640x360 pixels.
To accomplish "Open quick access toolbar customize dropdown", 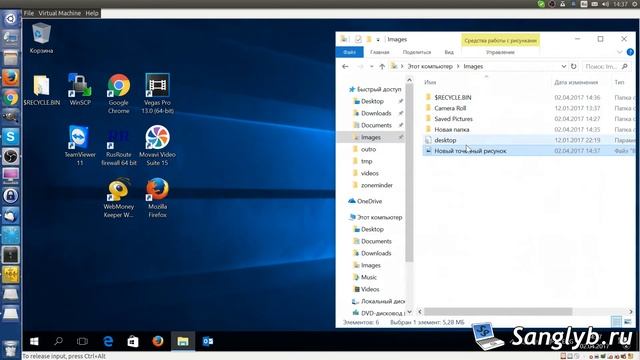I will click(378, 40).
